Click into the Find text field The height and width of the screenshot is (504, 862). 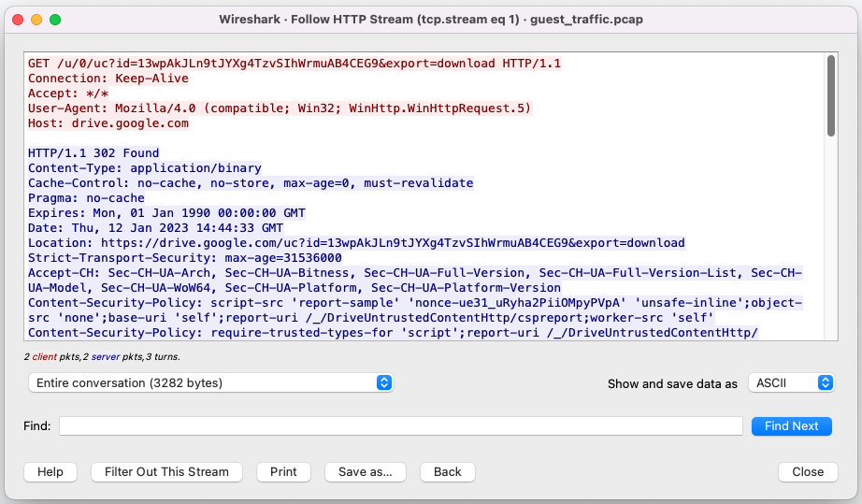[x=401, y=426]
